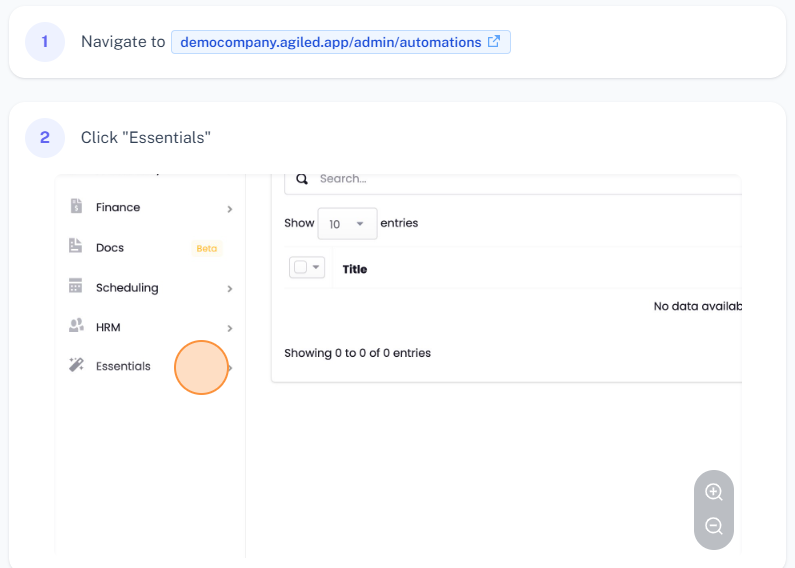Open the dropdown arrow beside the header checkbox

[317, 268]
